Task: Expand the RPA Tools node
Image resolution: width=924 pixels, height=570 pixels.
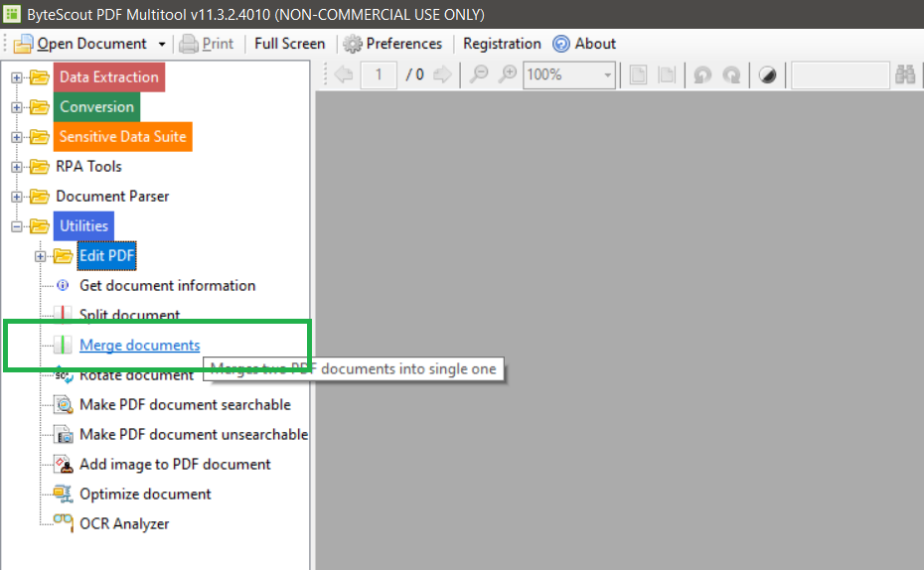Action: (x=17, y=167)
